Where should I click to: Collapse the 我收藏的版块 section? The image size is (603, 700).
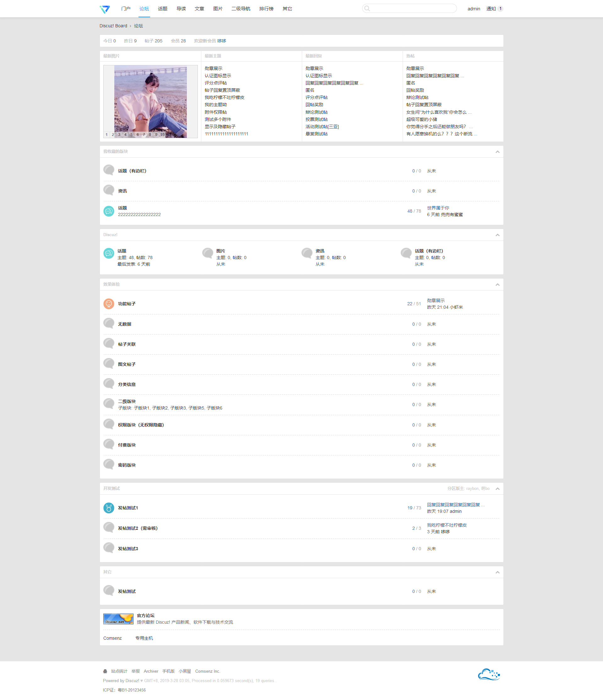[x=497, y=152]
